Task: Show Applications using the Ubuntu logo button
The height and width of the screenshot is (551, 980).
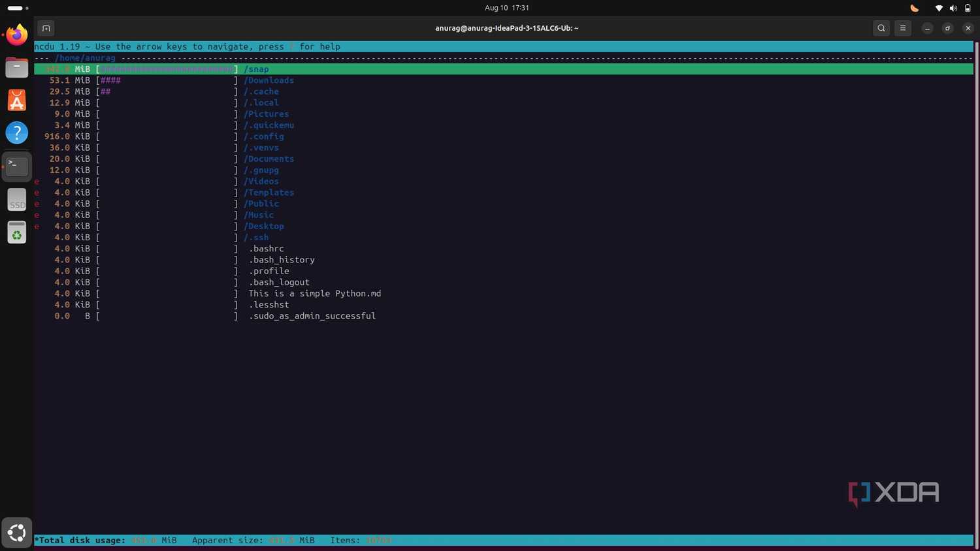Action: point(17,533)
